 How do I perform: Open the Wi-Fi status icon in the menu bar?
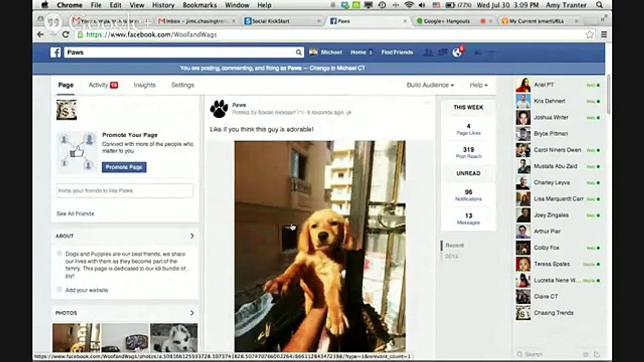(x=409, y=5)
